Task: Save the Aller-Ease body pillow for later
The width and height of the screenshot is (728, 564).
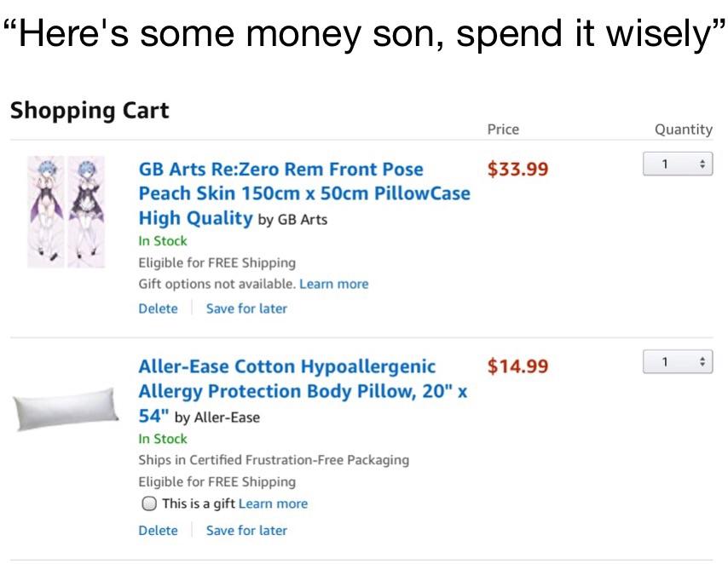Action: (x=246, y=530)
